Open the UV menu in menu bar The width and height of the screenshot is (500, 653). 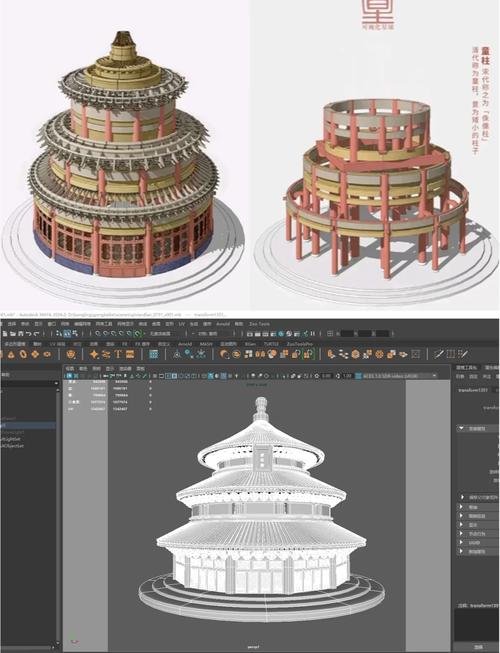pyautogui.click(x=182, y=324)
